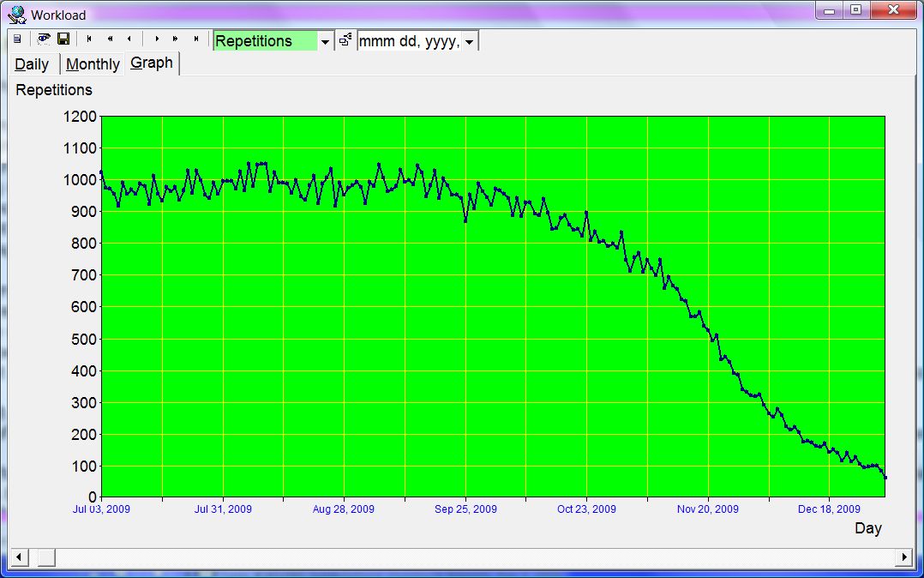Switch to the Daily tab
Screen dimensions: 924x578
[32, 63]
